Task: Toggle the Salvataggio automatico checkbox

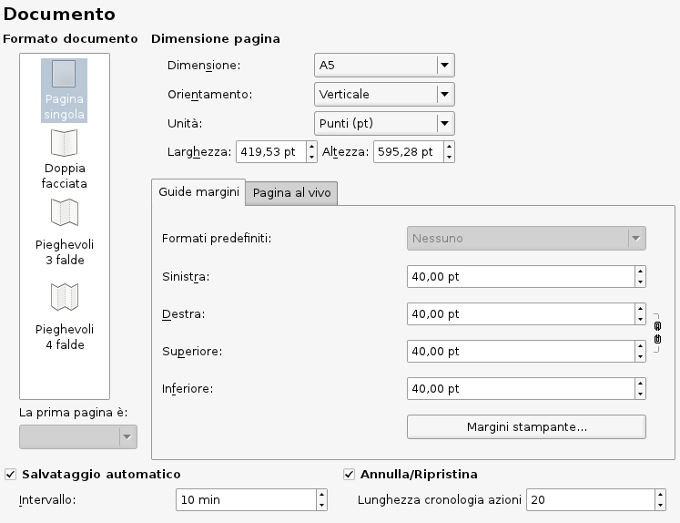Action: [10, 474]
